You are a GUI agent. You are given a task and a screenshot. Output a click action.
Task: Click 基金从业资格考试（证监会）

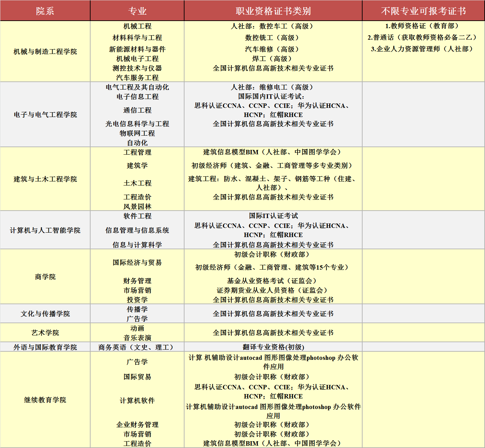273,281
